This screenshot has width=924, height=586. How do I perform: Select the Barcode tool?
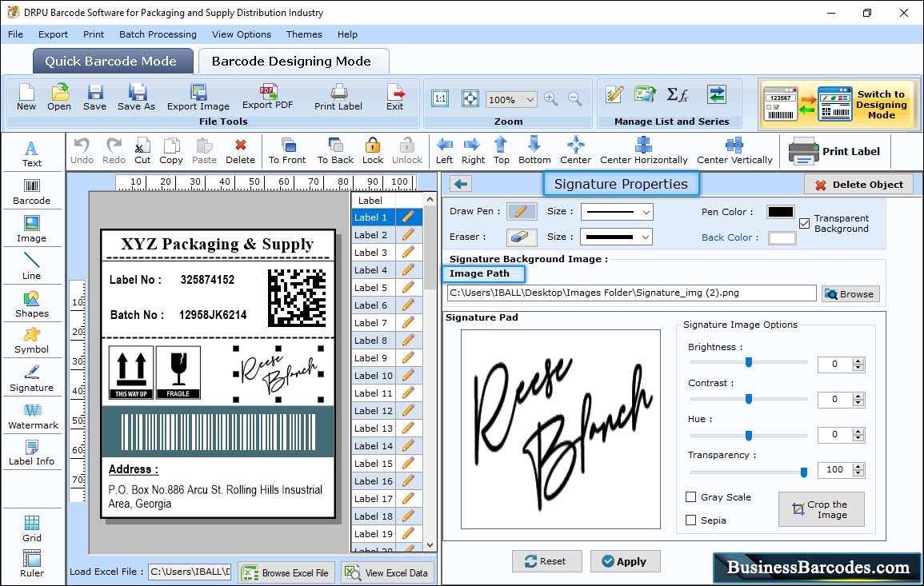click(32, 192)
